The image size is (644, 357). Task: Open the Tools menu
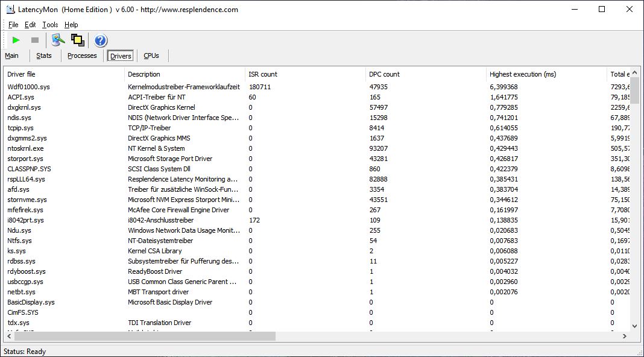pyautogui.click(x=50, y=25)
